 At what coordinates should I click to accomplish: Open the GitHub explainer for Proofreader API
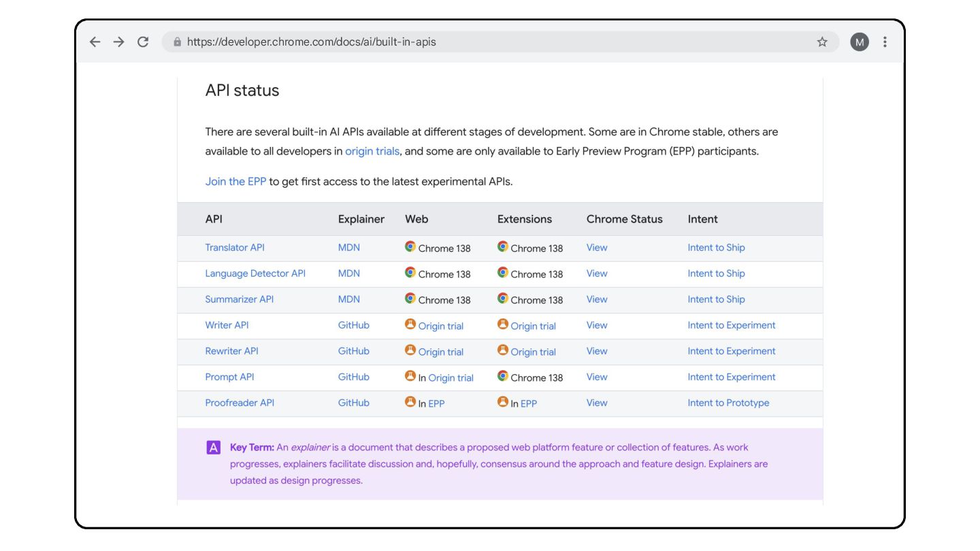(354, 403)
